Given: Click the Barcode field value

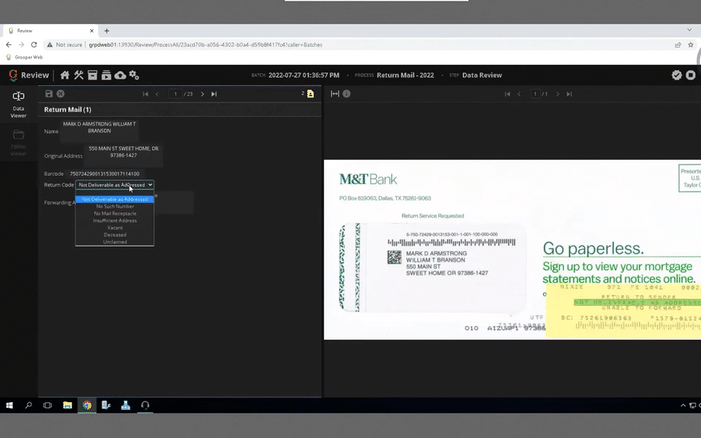Looking at the screenshot, I should click(105, 173).
